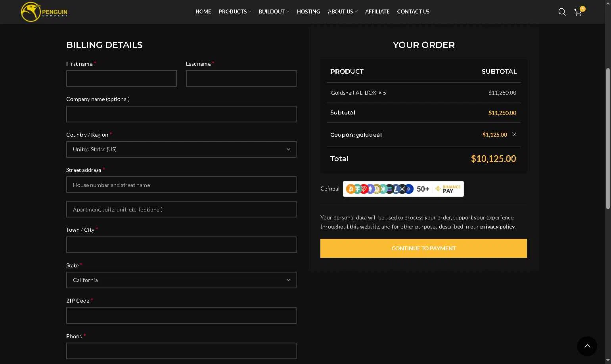Click the page vertical scrollbar thumb
611x364 pixels.
pos(608,139)
